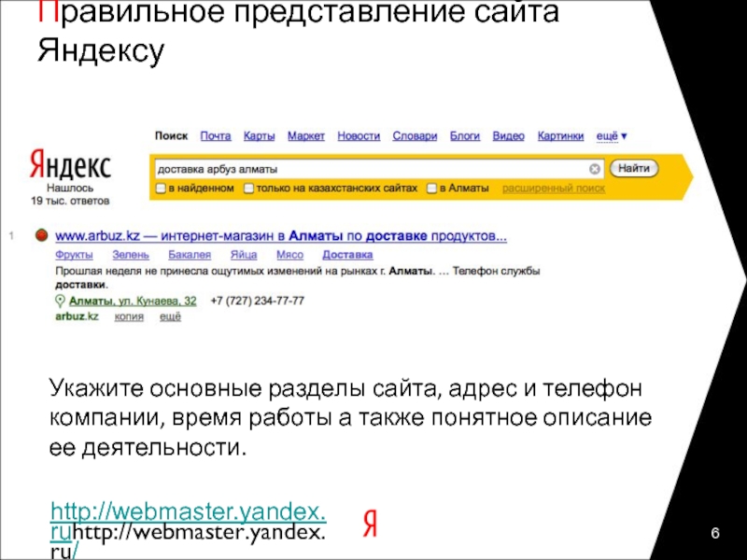The width and height of the screenshot is (747, 560).
Task: Clear the search query with the X icon
Action: [x=594, y=169]
